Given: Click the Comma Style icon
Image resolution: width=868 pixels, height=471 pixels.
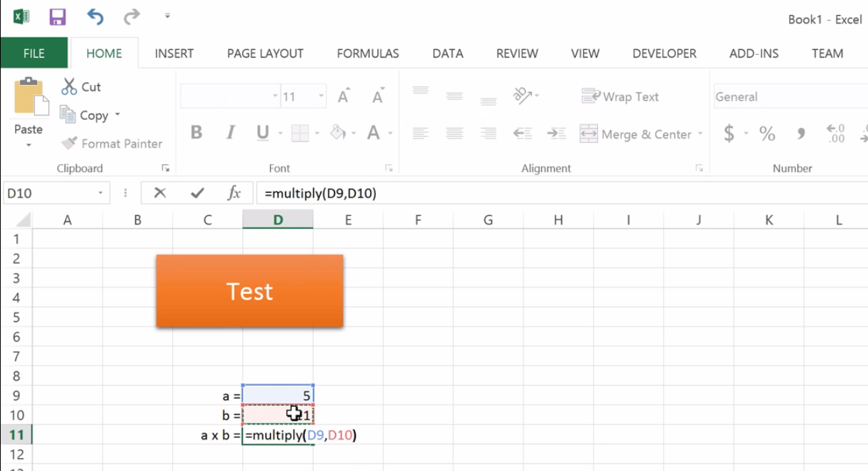Looking at the screenshot, I should [x=799, y=134].
